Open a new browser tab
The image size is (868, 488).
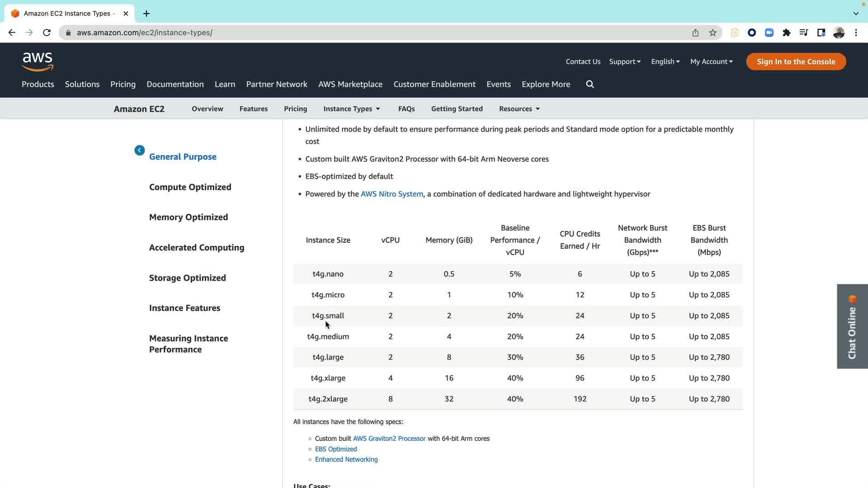(146, 14)
